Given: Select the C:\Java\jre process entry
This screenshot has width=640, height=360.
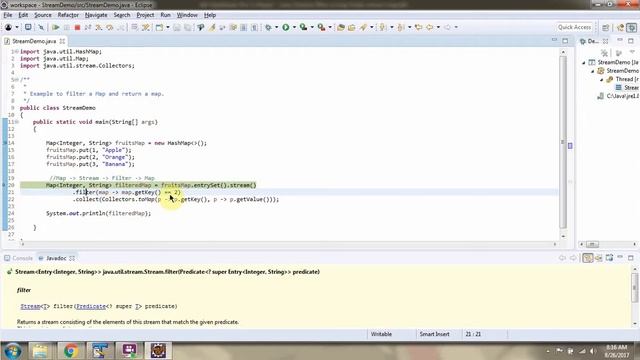Looking at the screenshot, I should (618, 96).
